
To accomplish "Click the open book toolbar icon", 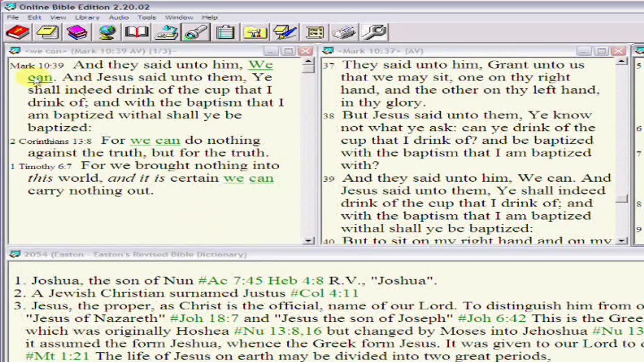I will pyautogui.click(x=137, y=33).
